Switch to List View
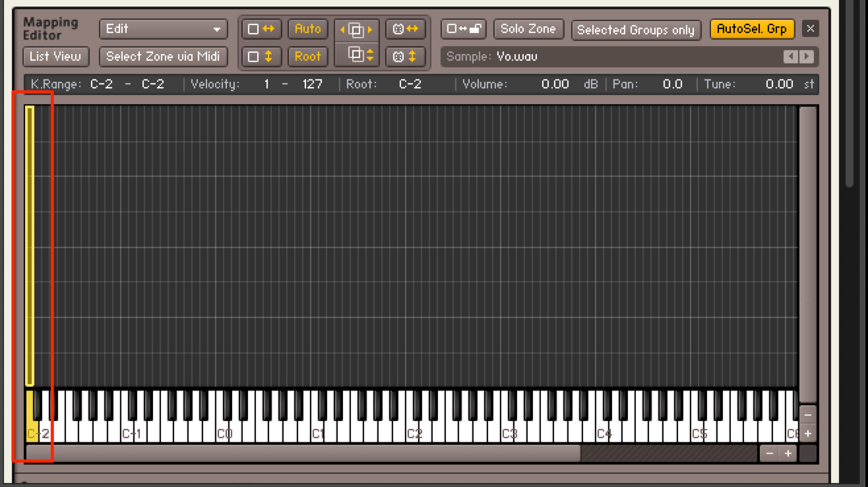The image size is (868, 487). 56,56
